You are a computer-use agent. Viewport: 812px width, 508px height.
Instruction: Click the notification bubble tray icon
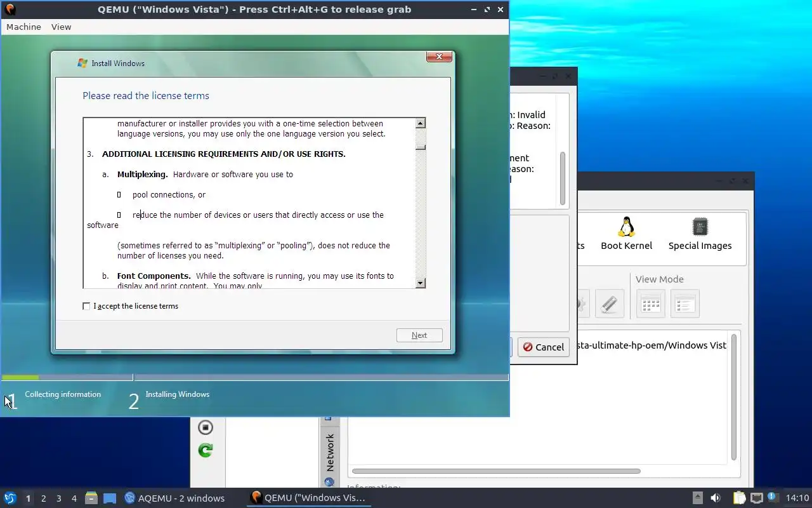coord(773,497)
